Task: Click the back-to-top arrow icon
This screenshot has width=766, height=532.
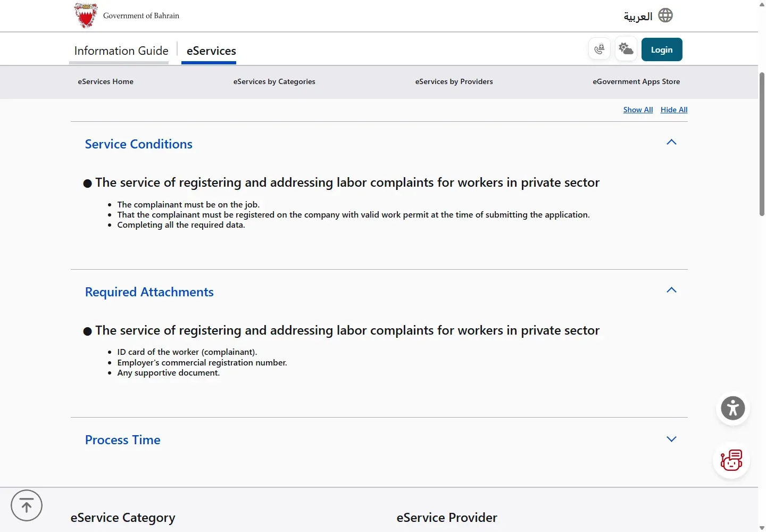Action: (27, 505)
